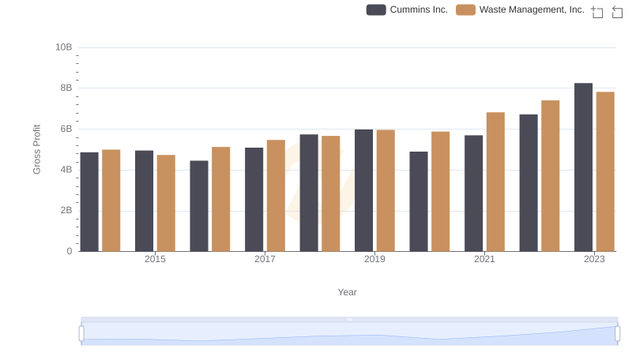Click the Cummins Inc. 2014 bar
Viewport: 632px width, 364px height.
tap(89, 201)
